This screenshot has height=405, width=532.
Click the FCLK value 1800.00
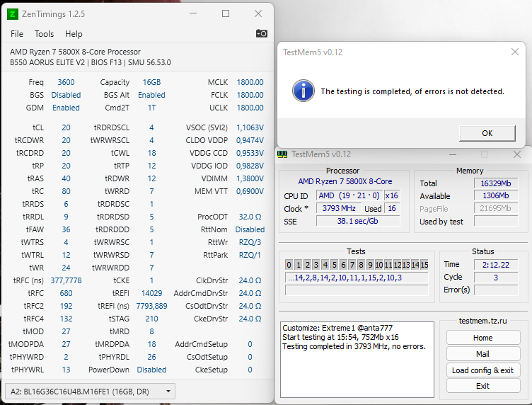click(x=250, y=95)
